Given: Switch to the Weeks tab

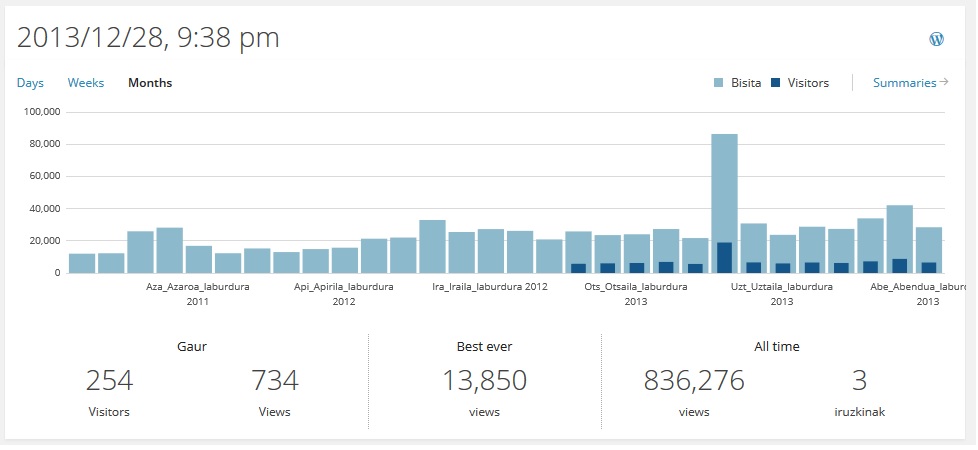Looking at the screenshot, I should point(86,83).
